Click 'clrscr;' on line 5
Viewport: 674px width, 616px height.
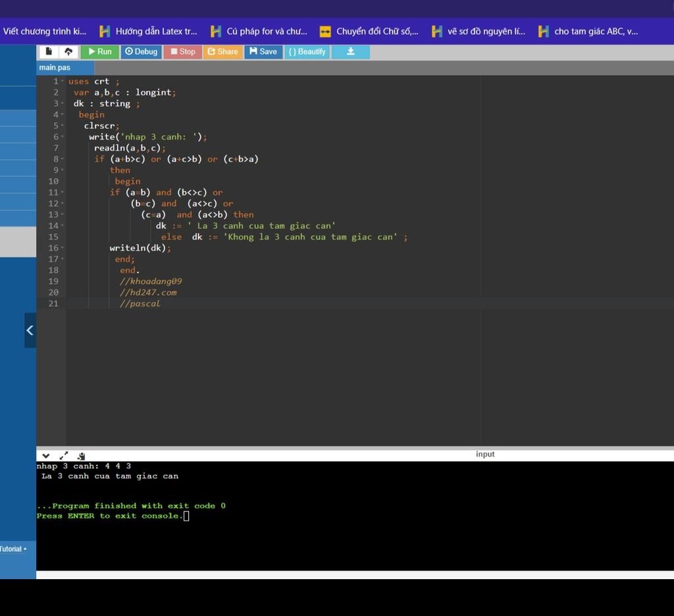(x=101, y=126)
